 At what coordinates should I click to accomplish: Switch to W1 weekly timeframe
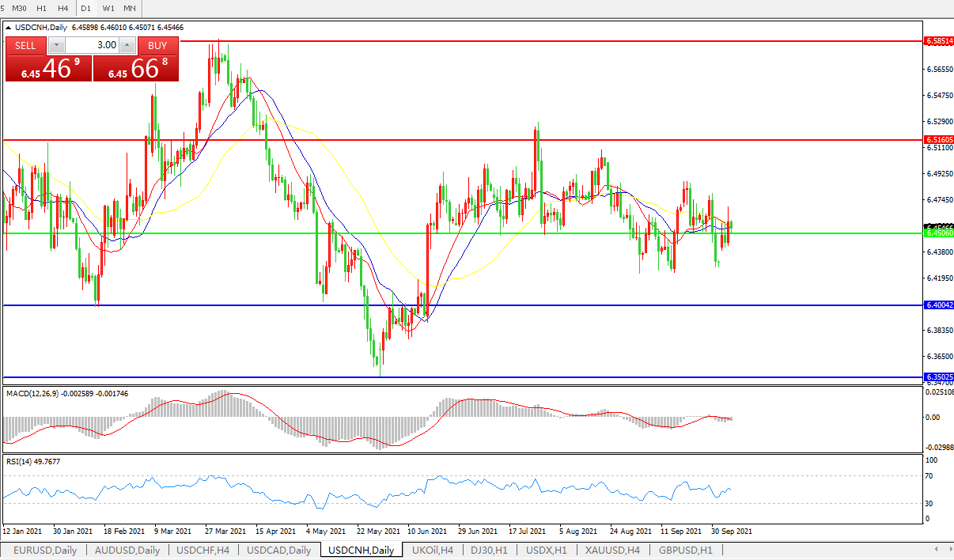point(108,8)
